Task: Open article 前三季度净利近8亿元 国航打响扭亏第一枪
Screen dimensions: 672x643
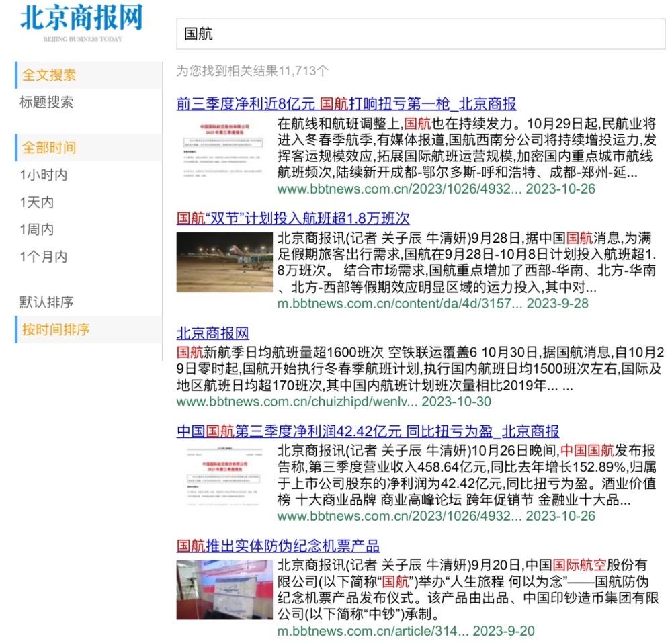Action: pyautogui.click(x=346, y=103)
